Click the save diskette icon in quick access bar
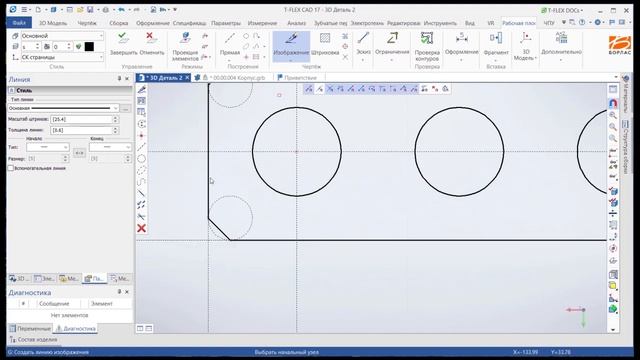 point(90,9)
